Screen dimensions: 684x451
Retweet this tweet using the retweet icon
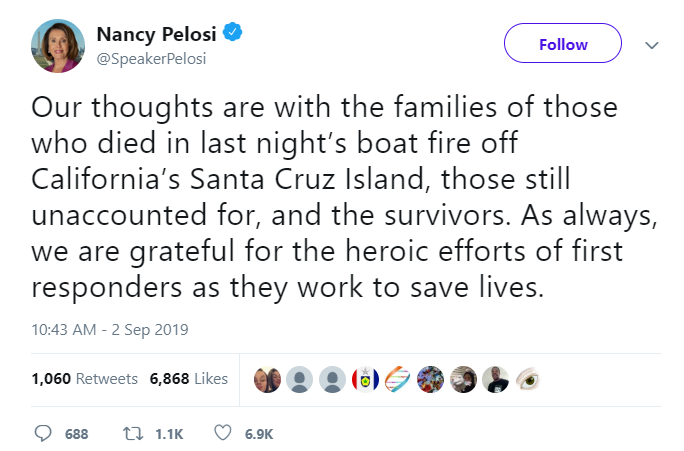[x=129, y=434]
